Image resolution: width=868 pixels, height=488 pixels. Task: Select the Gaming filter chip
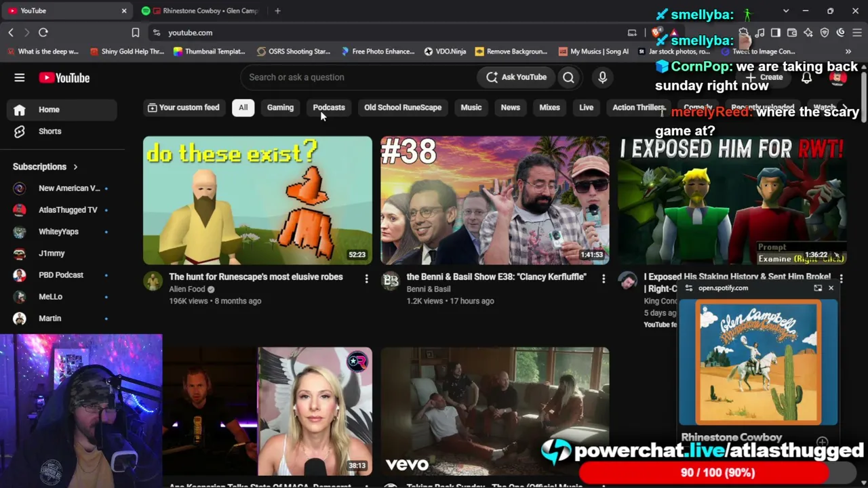point(280,108)
